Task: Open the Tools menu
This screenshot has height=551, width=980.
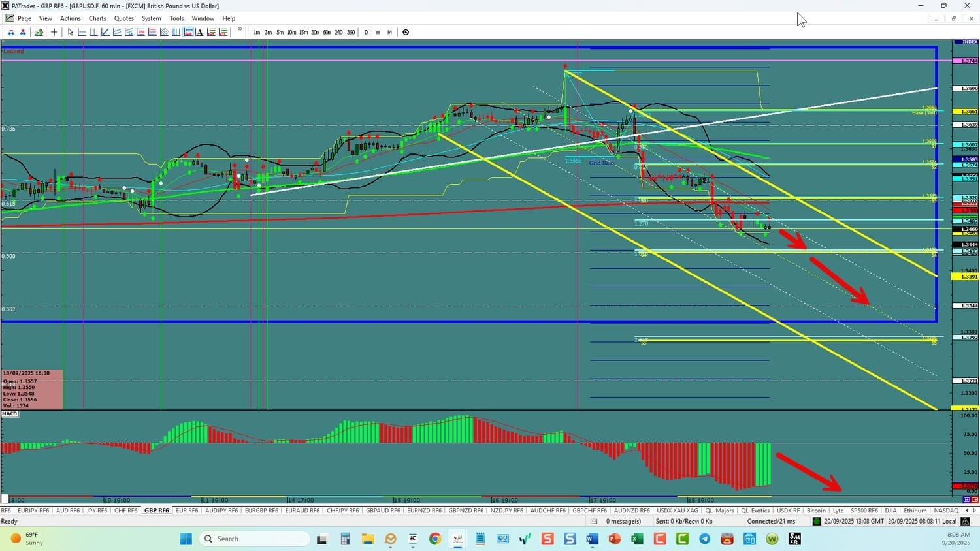Action: click(x=176, y=18)
